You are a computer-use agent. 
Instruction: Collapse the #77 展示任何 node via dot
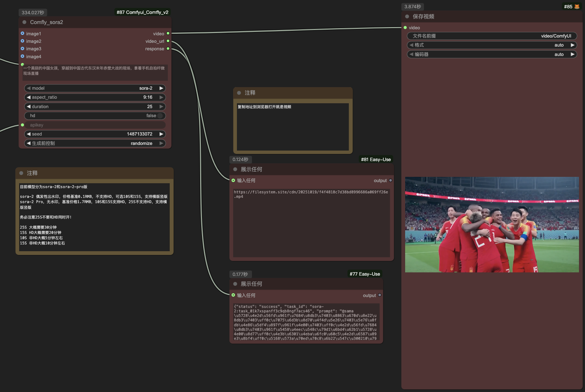click(x=235, y=284)
